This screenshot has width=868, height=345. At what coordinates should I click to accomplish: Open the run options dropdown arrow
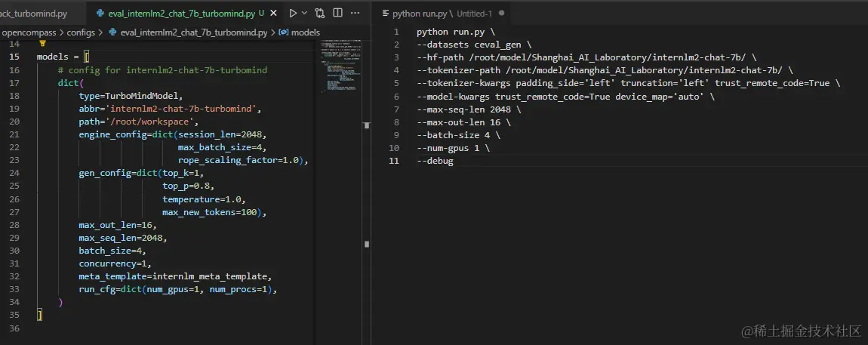click(304, 13)
